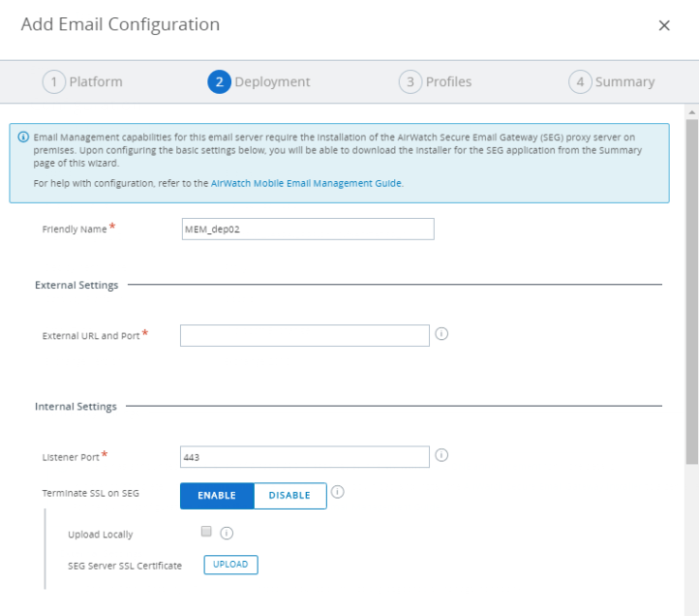Click the step 1 circle icon
699x616 pixels.
[x=54, y=82]
